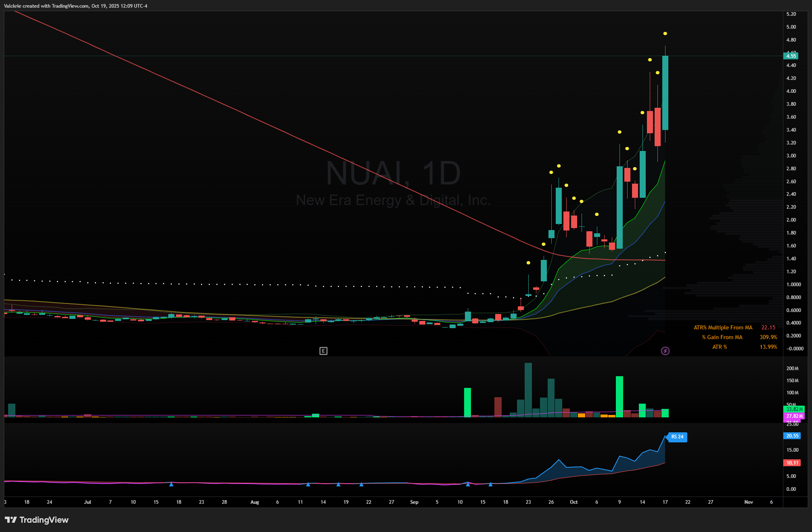Click the 5.00 label on price axis
The width and height of the screenshot is (812, 532).
tap(791, 27)
